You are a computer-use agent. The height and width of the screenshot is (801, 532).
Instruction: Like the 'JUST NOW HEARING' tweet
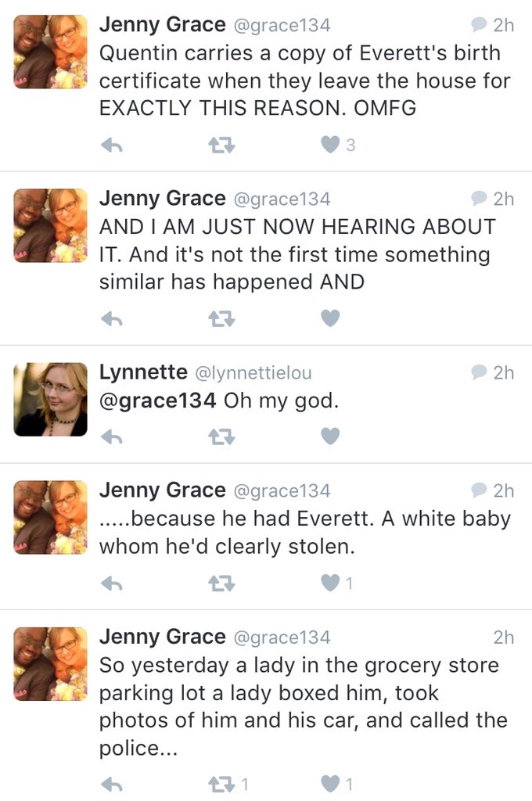point(331,318)
